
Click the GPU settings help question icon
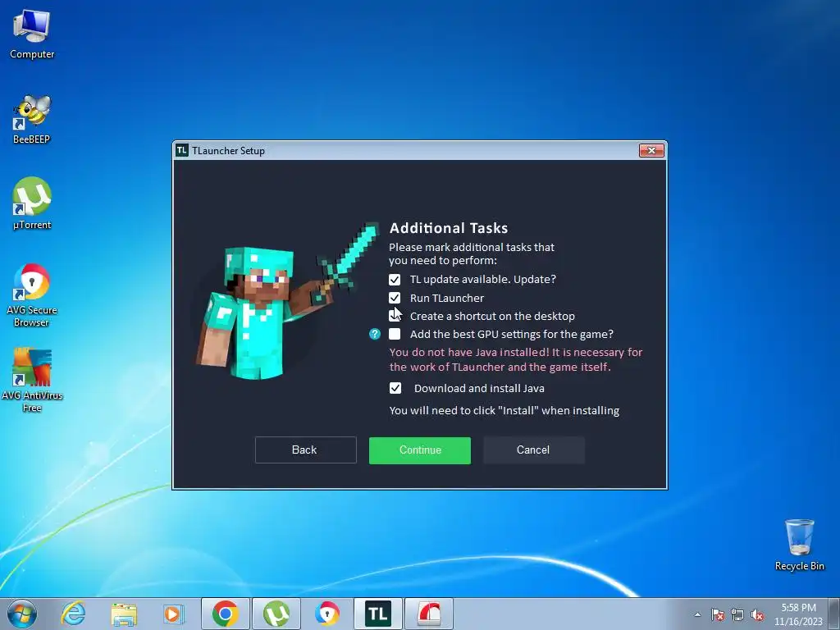tap(374, 335)
